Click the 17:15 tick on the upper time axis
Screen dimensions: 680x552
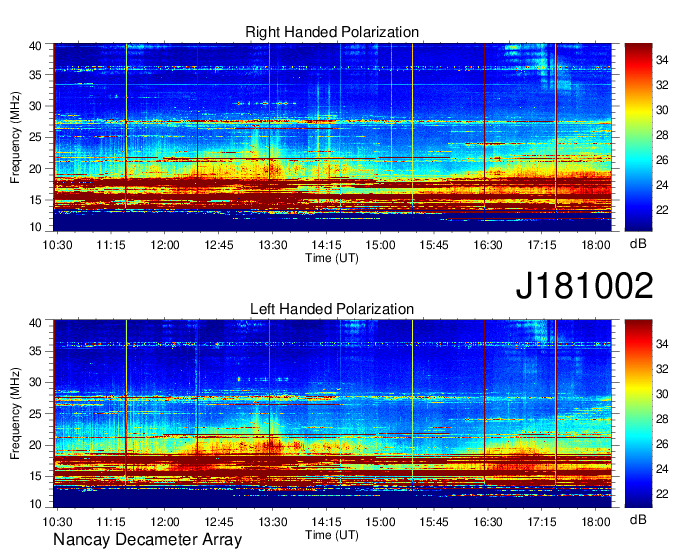pos(542,245)
